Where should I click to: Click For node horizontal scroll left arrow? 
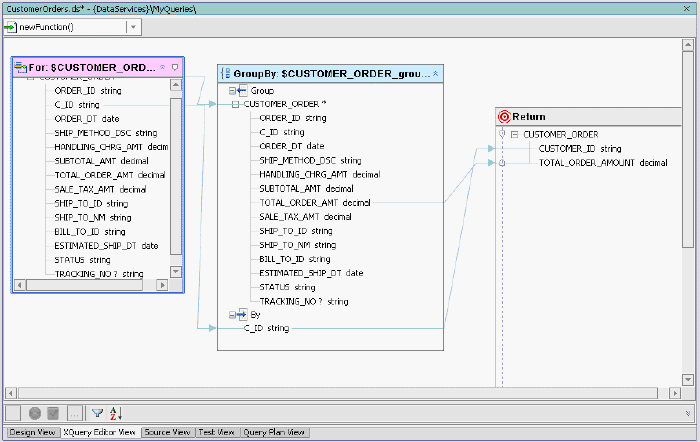click(x=20, y=285)
